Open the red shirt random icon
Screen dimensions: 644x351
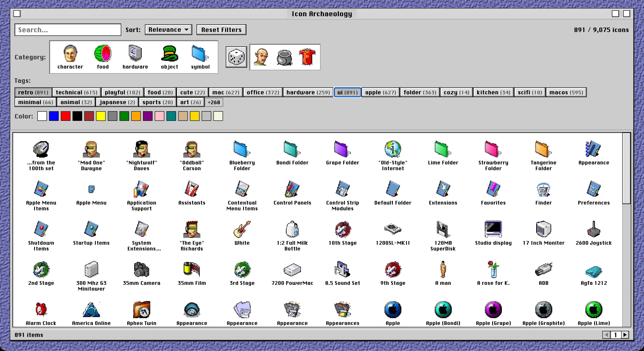[307, 57]
